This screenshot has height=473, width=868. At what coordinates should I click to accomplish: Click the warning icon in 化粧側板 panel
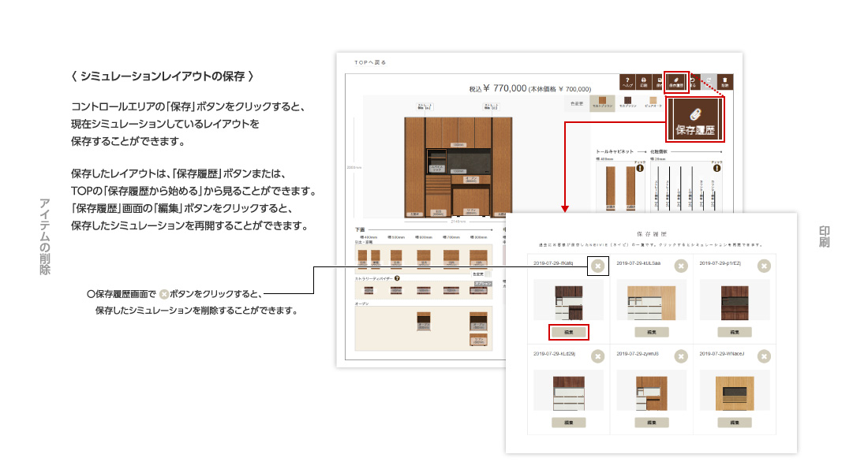(717, 167)
